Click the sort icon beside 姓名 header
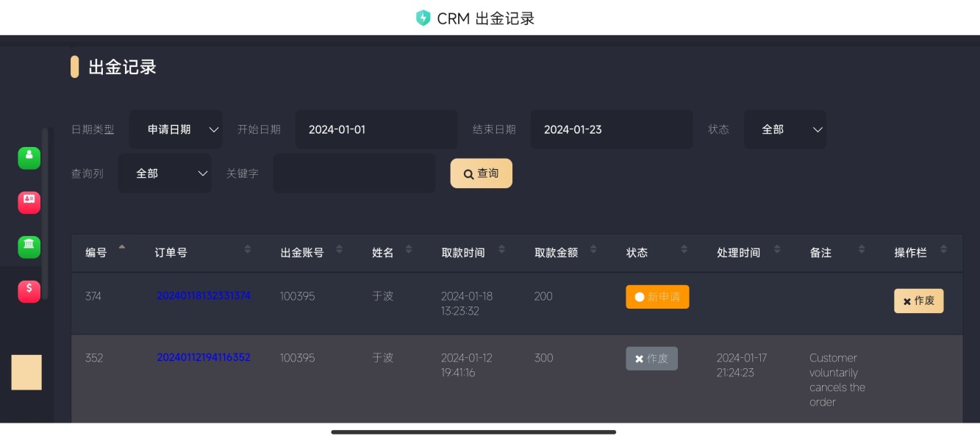The height and width of the screenshot is (441, 980). (409, 249)
